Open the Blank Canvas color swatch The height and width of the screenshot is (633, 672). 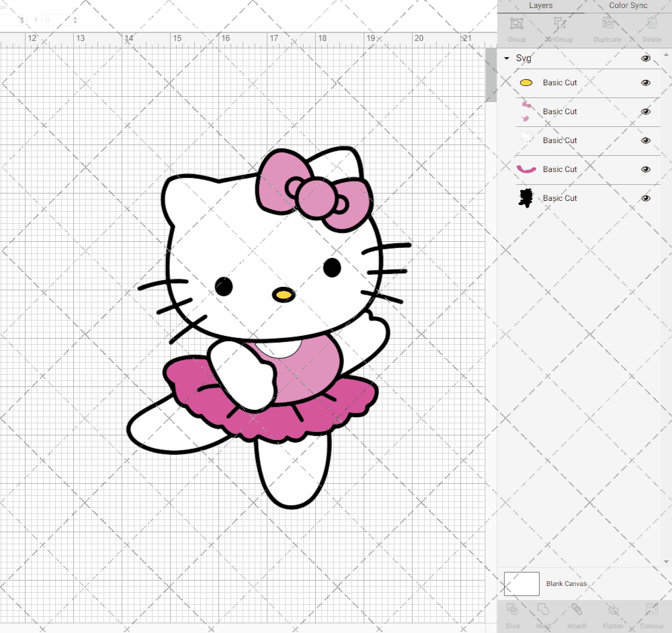click(521, 584)
